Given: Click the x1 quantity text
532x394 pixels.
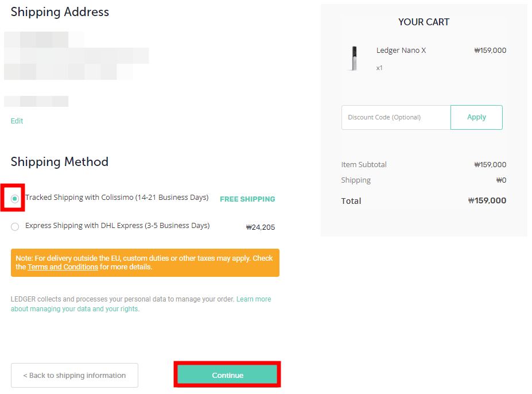Looking at the screenshot, I should pyautogui.click(x=379, y=68).
